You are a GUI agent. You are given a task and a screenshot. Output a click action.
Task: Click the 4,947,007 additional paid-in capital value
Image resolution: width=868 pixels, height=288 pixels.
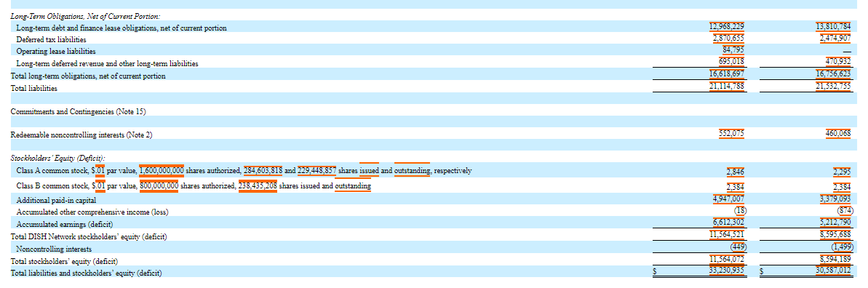[729, 199]
